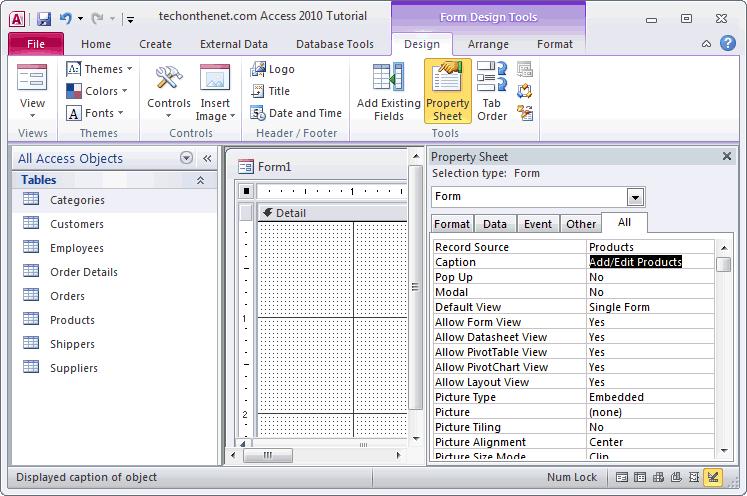Switch to Design View in status bar

pyautogui.click(x=712, y=477)
